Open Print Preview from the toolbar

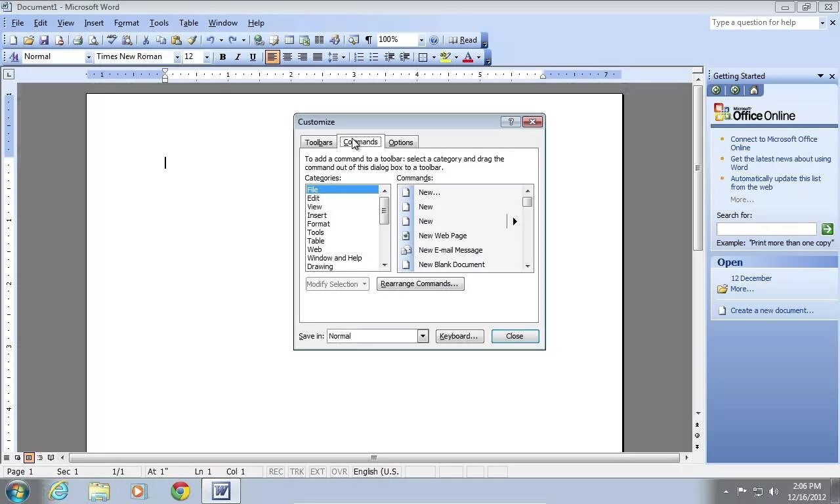[93, 40]
